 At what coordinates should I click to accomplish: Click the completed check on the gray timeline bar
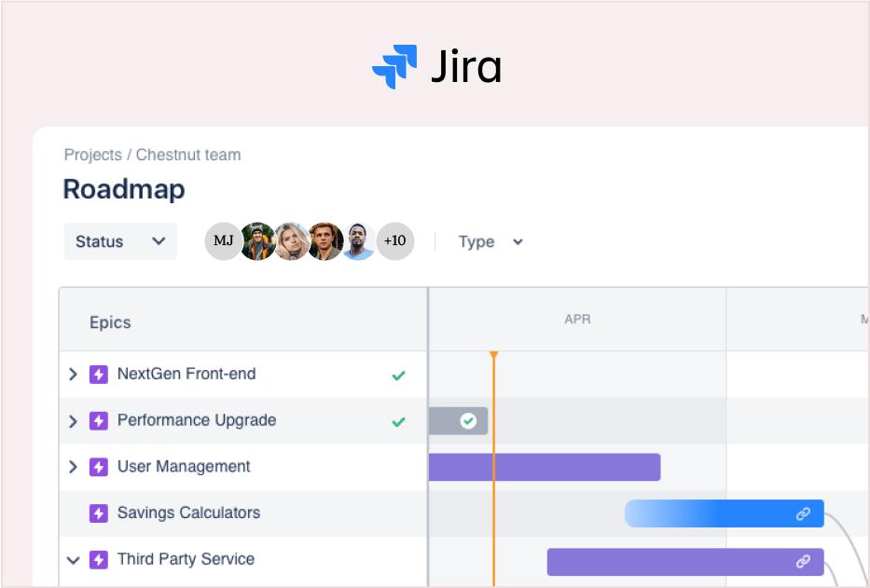pos(468,421)
